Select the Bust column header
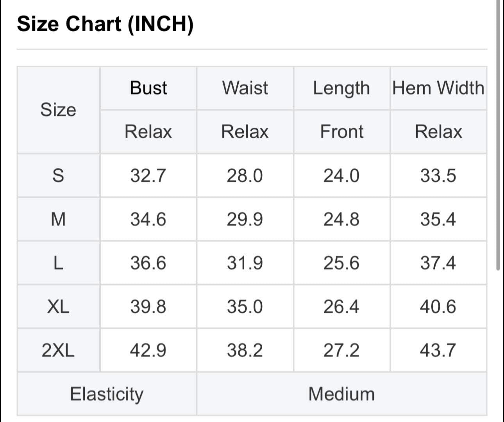Screen dimensions: 504x422 coord(148,88)
